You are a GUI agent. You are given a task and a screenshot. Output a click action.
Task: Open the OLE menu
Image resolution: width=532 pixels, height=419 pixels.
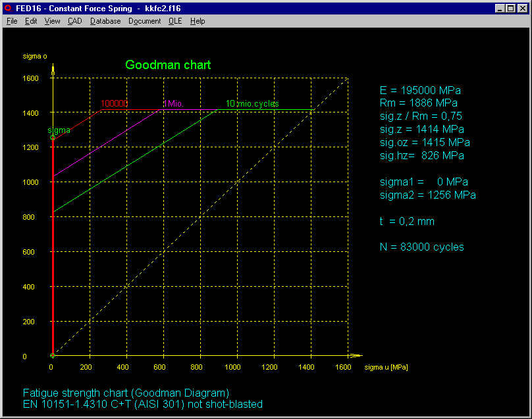click(175, 21)
